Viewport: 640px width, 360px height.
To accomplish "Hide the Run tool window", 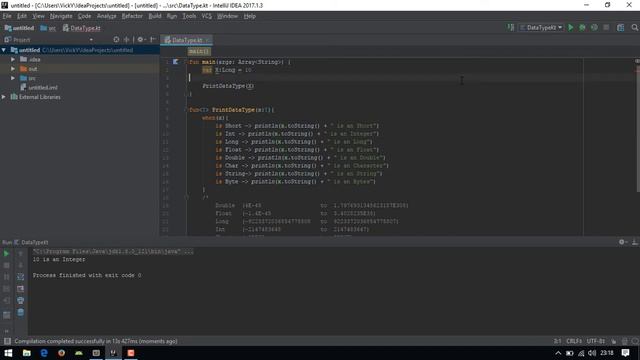I will click(x=635, y=242).
